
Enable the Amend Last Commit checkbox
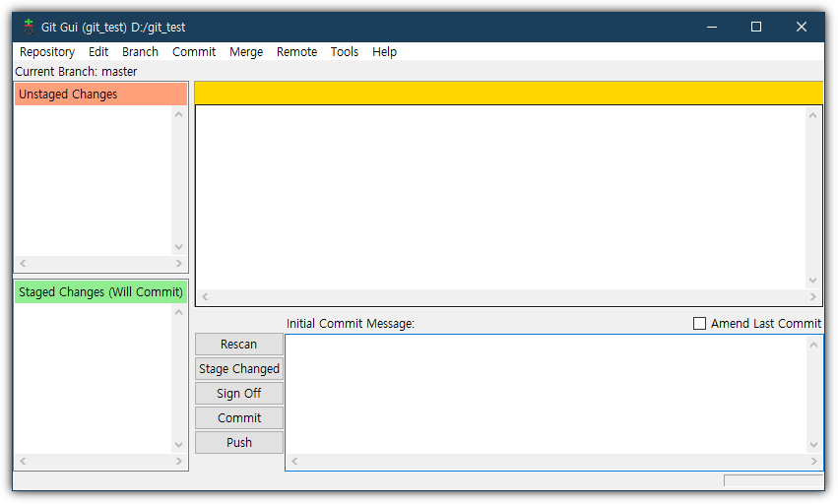(699, 323)
